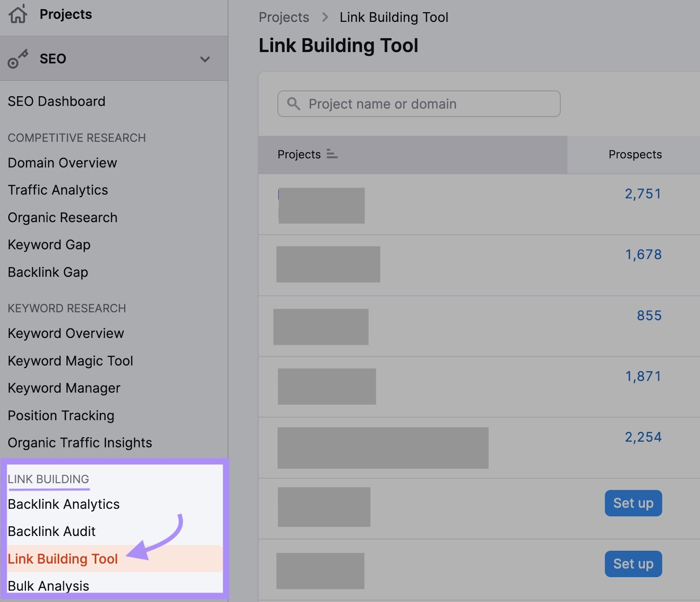Select Keyword Magic Tool in sidebar
Screen dimensions: 700x602
[x=70, y=361]
